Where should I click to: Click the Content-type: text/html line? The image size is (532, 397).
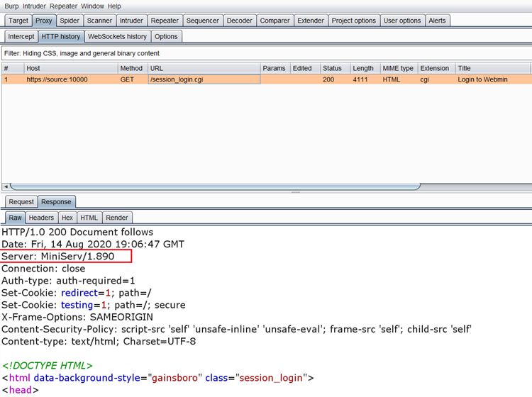99,342
